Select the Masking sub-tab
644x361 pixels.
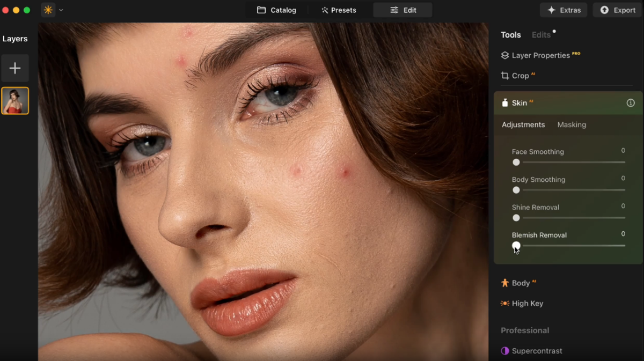(x=572, y=124)
